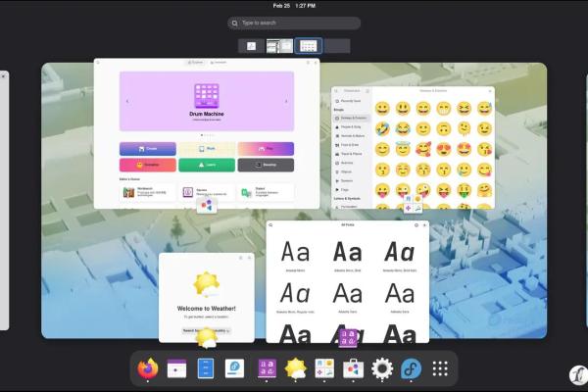588x392 pixels.
Task: Show next featured app in Software carousel
Action: point(286,101)
